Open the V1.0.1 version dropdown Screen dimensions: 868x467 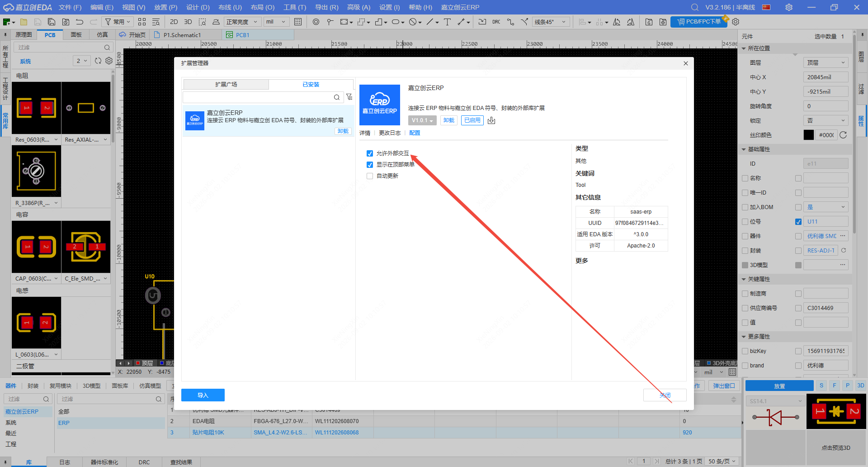tap(422, 120)
